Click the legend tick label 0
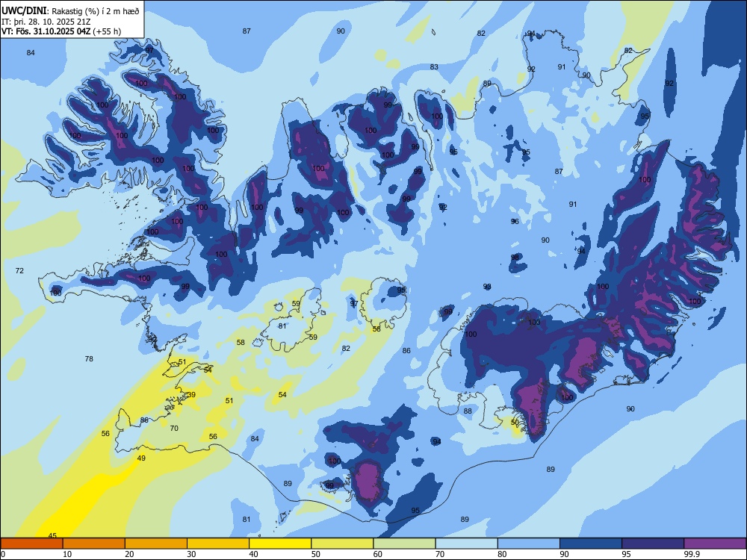Screen dimensions: 747x560 (x=3, y=554)
